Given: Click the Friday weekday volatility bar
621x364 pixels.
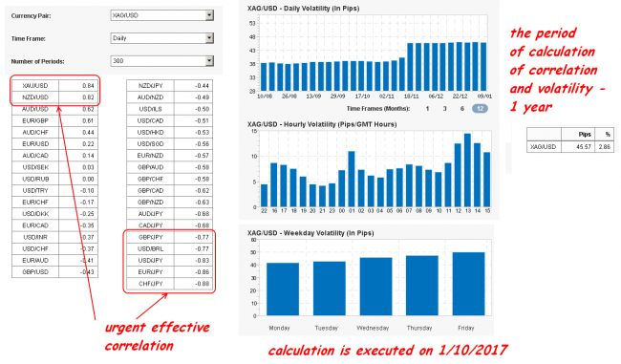Looking at the screenshot, I should point(468,284).
